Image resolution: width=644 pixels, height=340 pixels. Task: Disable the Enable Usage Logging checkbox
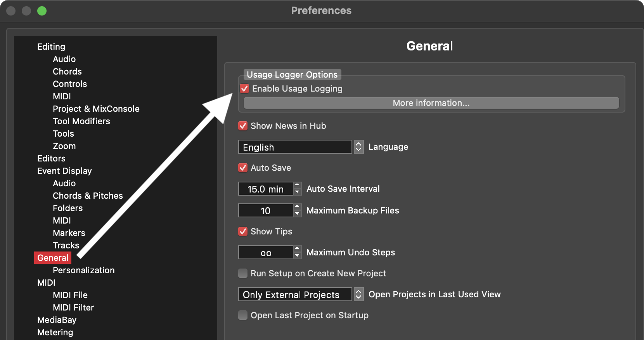click(244, 89)
